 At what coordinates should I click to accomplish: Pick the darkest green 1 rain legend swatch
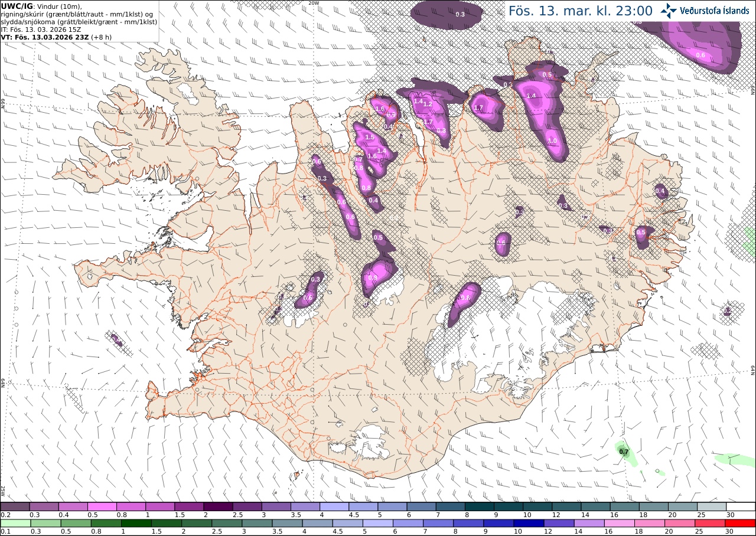click(136, 523)
